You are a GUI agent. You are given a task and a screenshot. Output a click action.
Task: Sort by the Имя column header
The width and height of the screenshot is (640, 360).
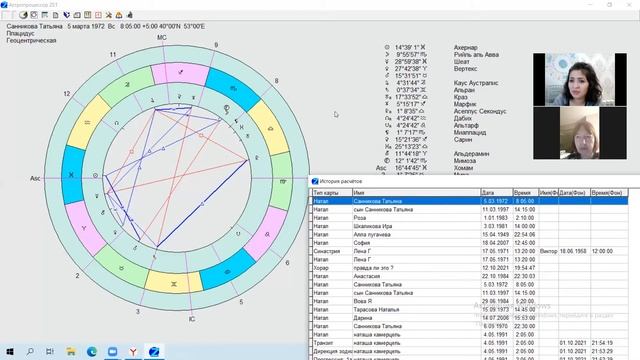click(416, 193)
